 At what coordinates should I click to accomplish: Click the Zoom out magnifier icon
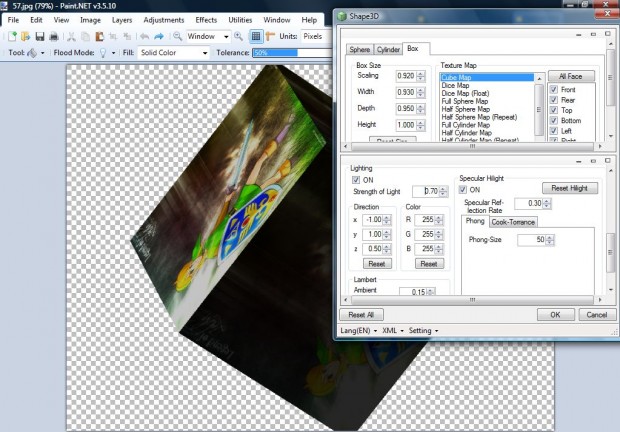(x=178, y=36)
